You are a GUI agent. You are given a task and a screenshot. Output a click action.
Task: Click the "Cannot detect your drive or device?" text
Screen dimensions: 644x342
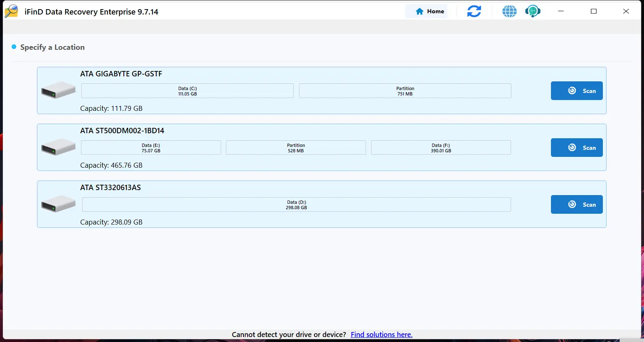tap(289, 335)
